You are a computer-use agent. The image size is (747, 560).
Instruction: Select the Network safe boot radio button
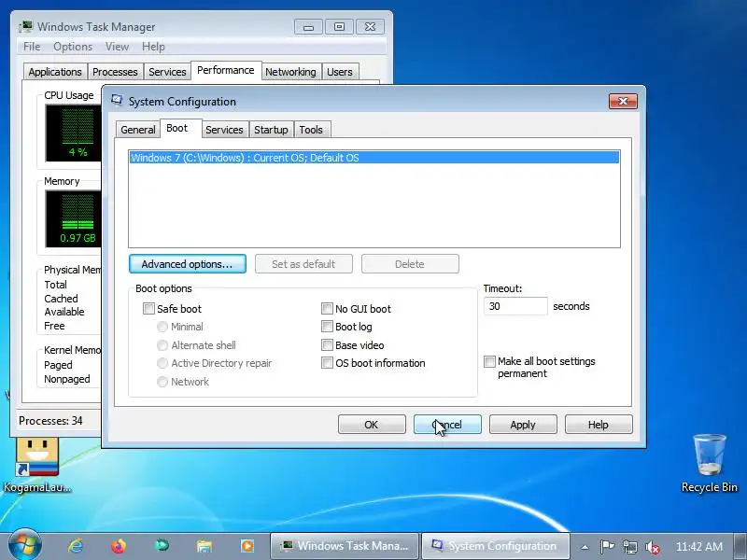point(162,382)
